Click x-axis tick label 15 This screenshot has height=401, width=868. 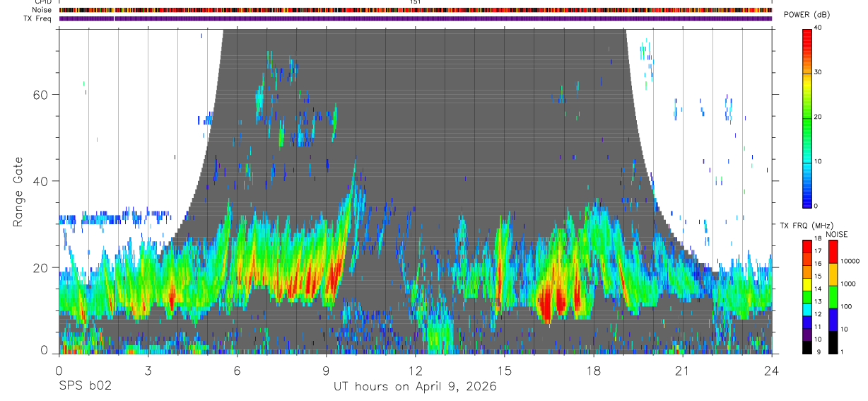[x=505, y=371]
